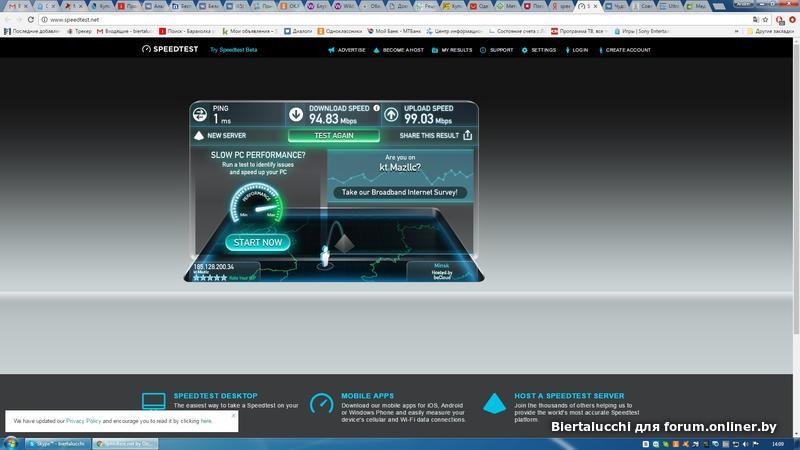
Task: Open the Другие закладки bookmarks folder
Action: coord(770,31)
